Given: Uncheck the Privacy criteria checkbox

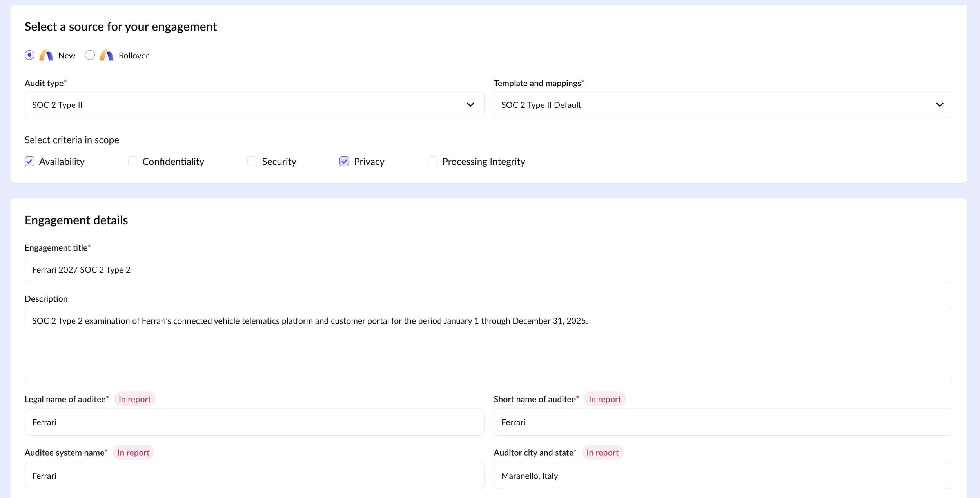Looking at the screenshot, I should click(x=344, y=162).
